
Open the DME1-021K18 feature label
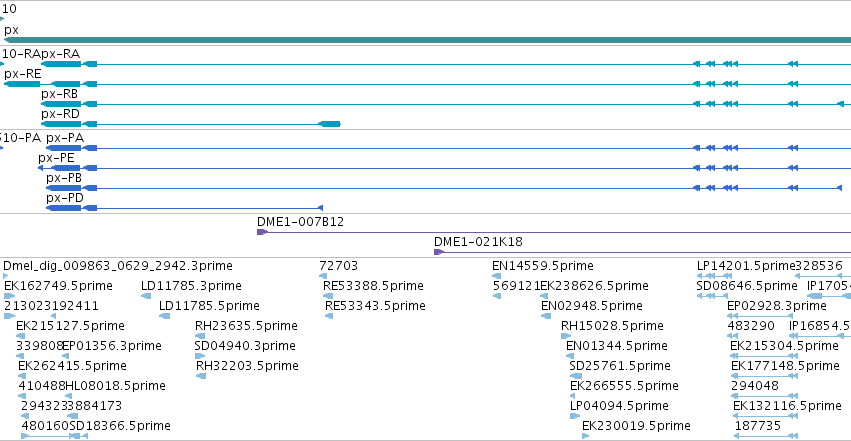[x=478, y=242]
